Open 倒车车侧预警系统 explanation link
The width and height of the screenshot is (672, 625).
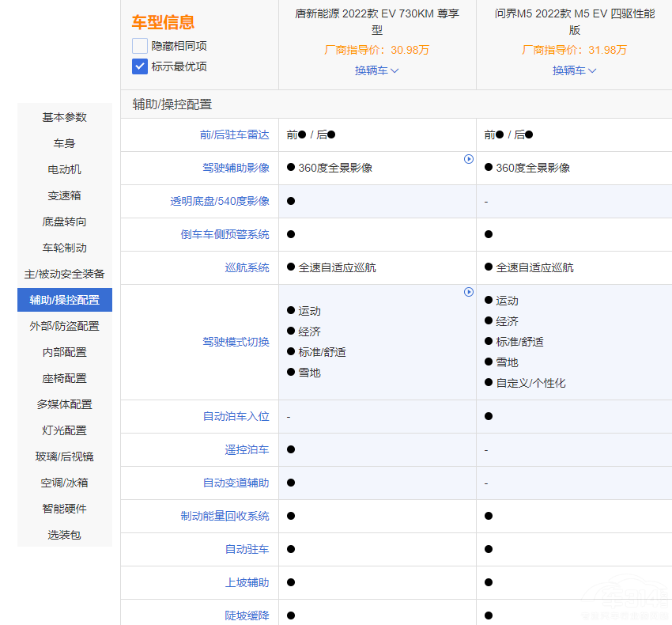(x=225, y=234)
